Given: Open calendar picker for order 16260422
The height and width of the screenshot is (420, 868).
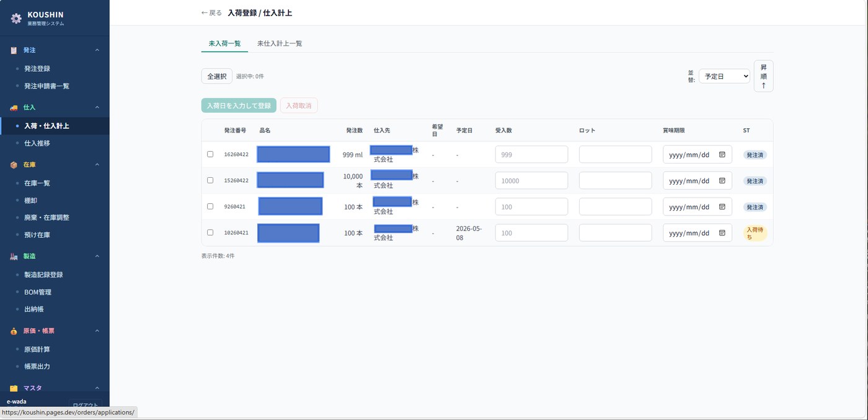Looking at the screenshot, I should pos(722,154).
